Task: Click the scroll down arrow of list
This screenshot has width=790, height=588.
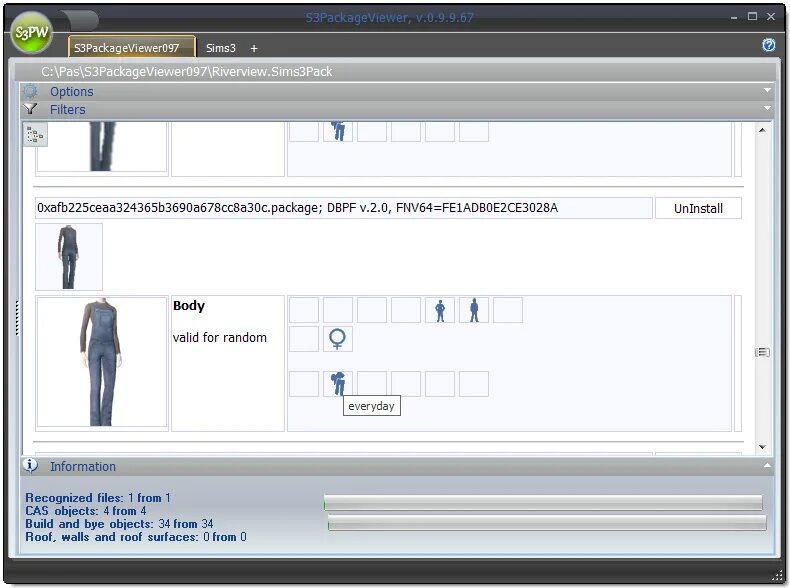Action: point(762,447)
